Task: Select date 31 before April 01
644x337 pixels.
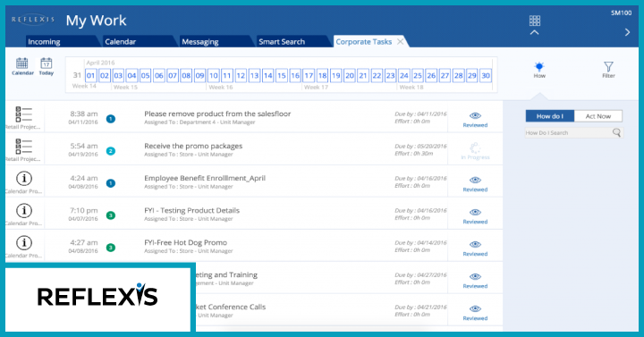Action: click(x=77, y=75)
